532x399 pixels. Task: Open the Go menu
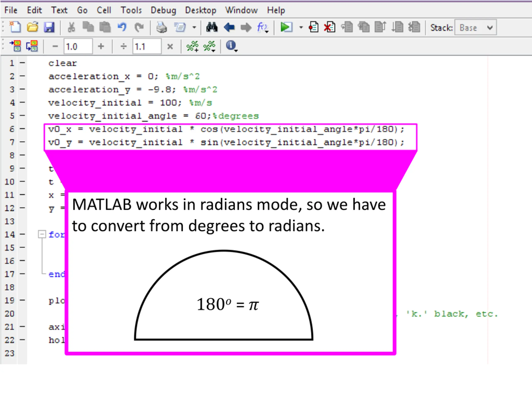coord(82,10)
